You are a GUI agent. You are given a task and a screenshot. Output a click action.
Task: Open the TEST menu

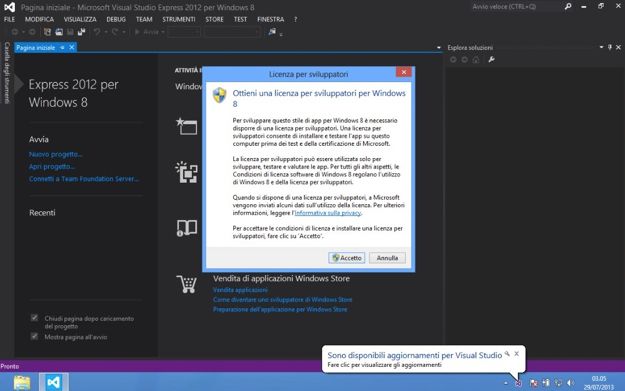tap(240, 19)
